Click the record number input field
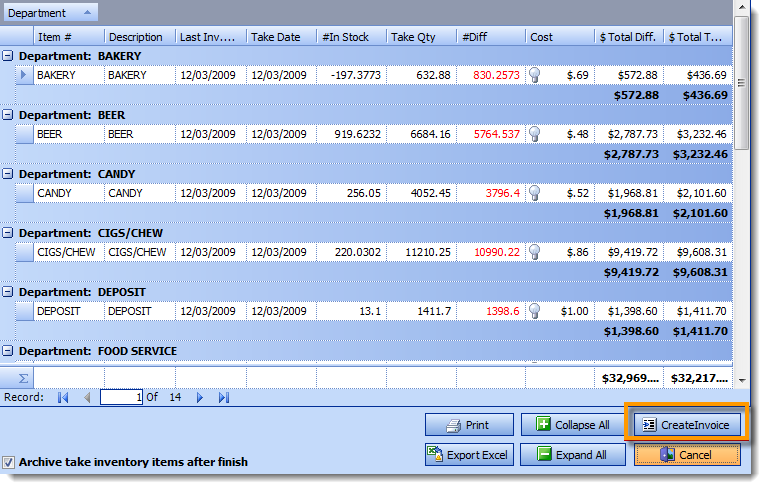 pyautogui.click(x=122, y=398)
